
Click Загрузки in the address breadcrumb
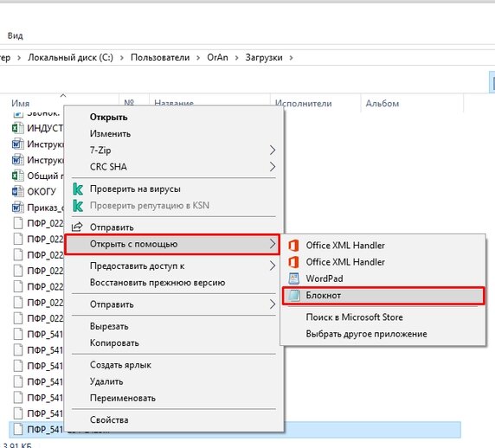264,57
